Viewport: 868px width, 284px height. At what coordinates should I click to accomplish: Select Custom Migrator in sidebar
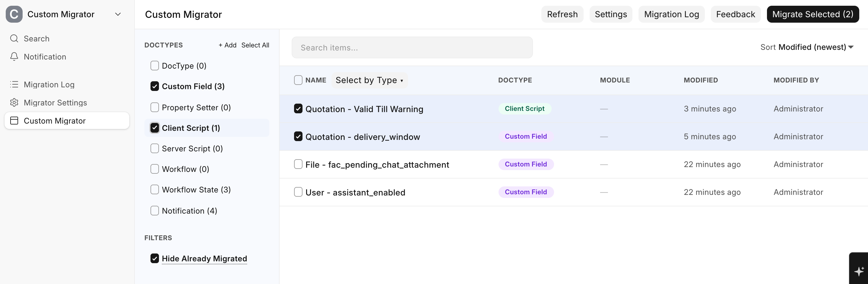[67, 121]
